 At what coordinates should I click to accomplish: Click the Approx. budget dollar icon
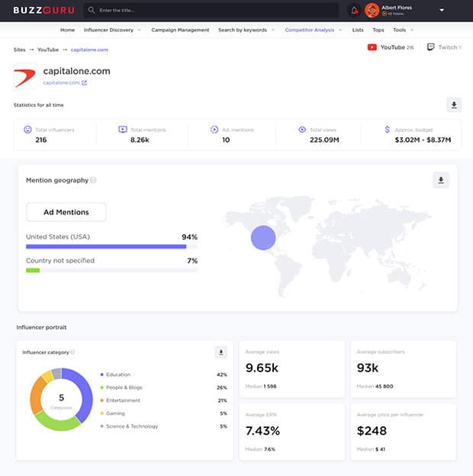click(x=387, y=130)
